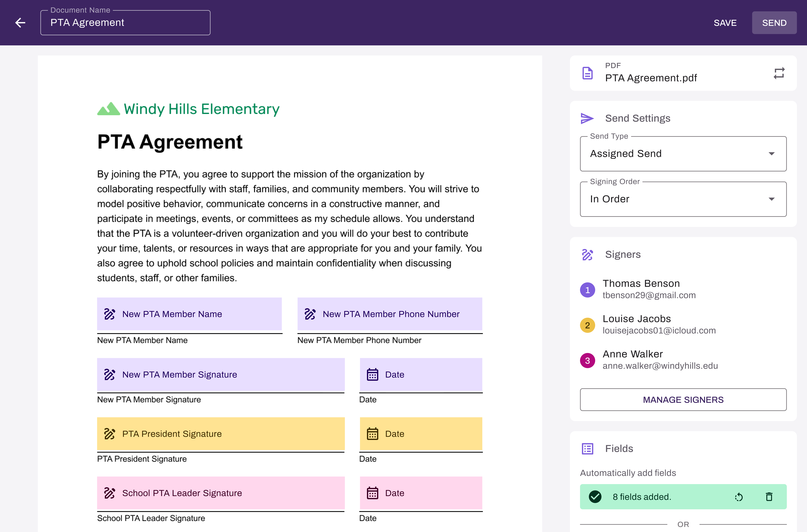Select the New PTA Member Phone Number field
The image size is (807, 532).
pyautogui.click(x=390, y=314)
